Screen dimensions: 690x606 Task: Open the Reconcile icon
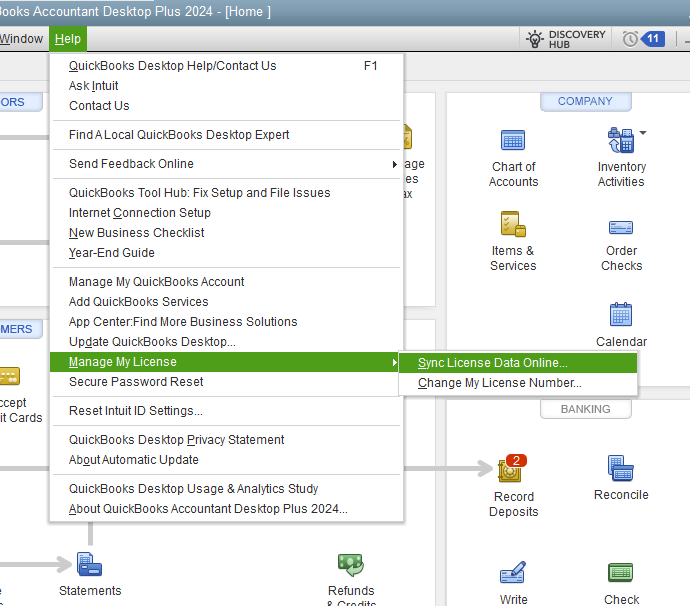(x=620, y=467)
